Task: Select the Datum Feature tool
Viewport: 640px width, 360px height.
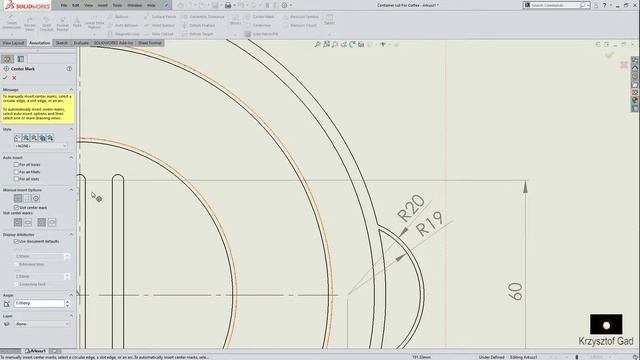Action: coord(198,25)
